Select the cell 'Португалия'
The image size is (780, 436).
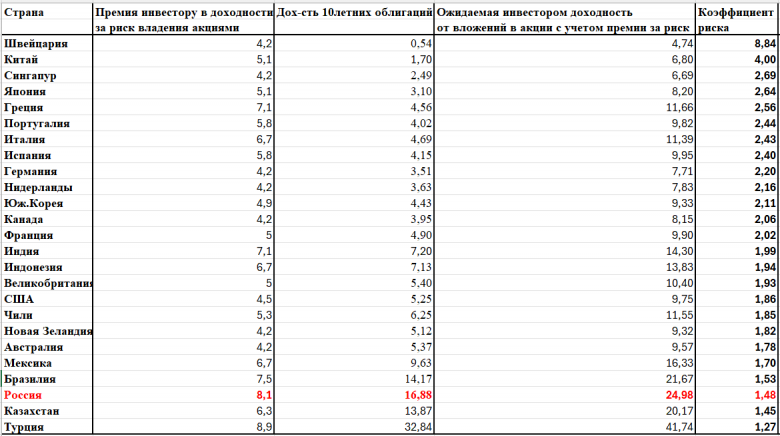[37, 123]
